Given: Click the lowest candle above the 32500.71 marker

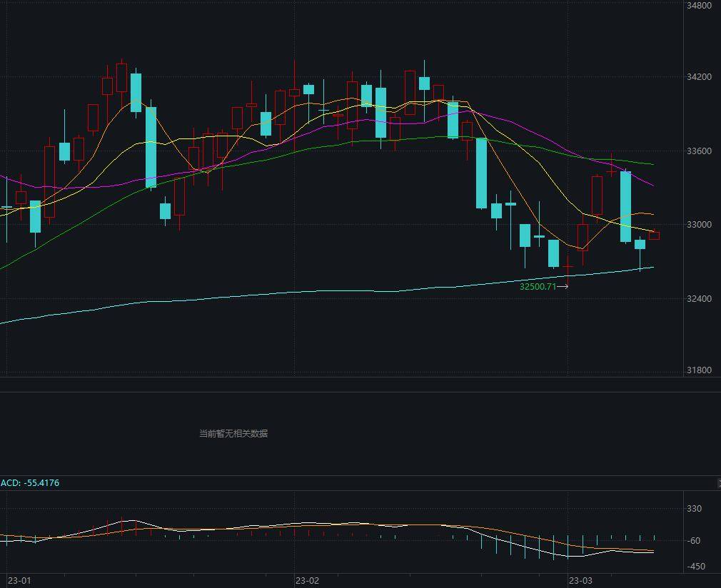Looking at the screenshot, I should coord(568,267).
